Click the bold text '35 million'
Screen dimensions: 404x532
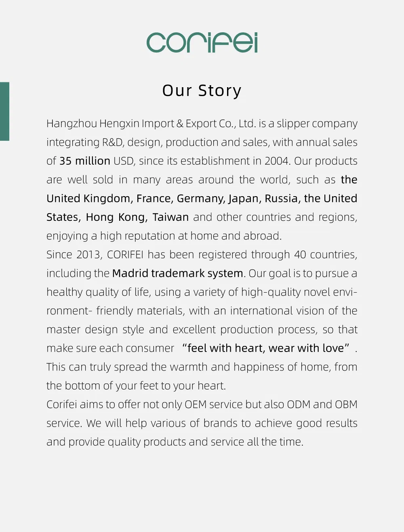click(85, 161)
